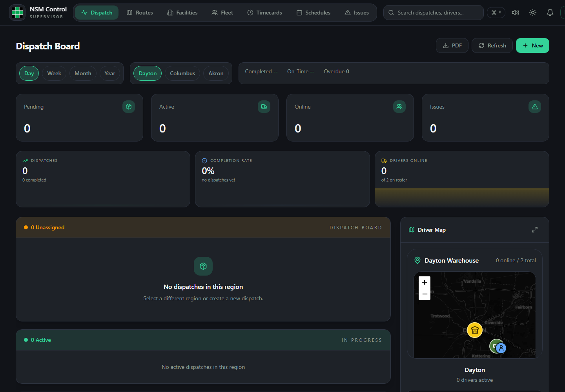Open the Fleet tab
565x392 pixels.
pyautogui.click(x=222, y=13)
